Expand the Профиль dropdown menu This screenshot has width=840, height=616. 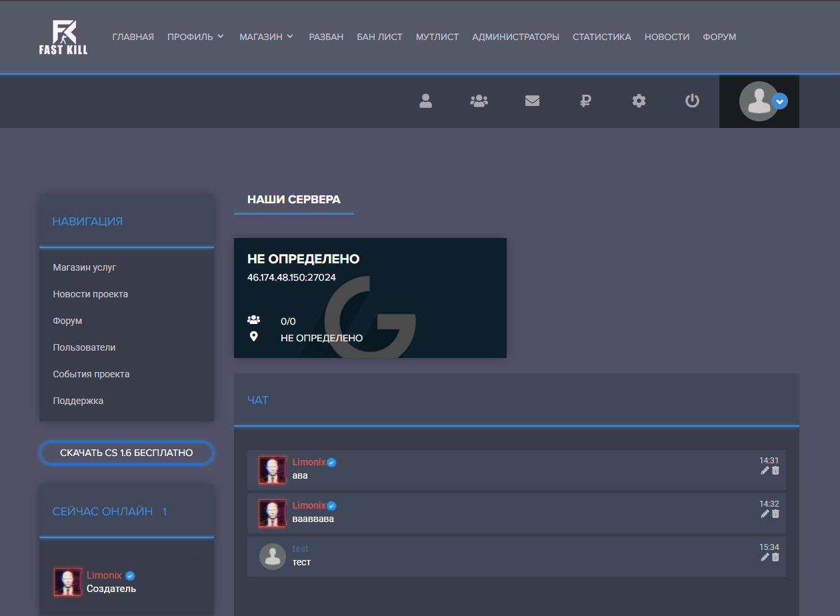tap(195, 37)
